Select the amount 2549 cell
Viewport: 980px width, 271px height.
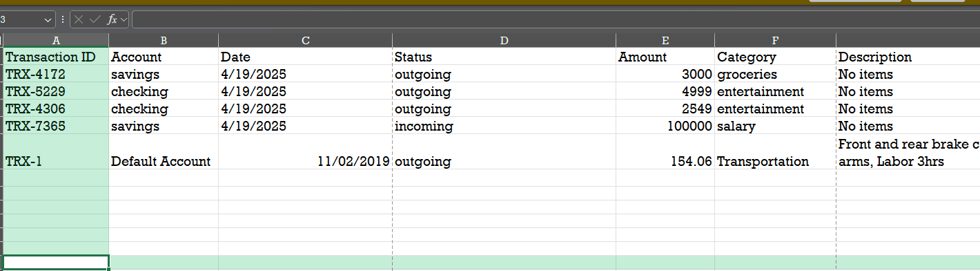pyautogui.click(x=665, y=109)
